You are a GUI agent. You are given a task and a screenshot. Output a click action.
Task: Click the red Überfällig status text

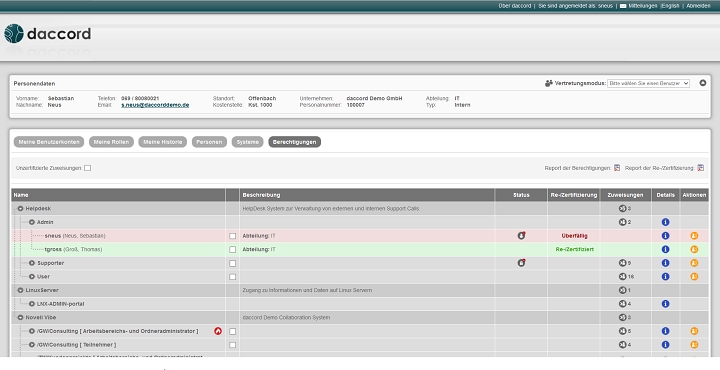(x=574, y=236)
